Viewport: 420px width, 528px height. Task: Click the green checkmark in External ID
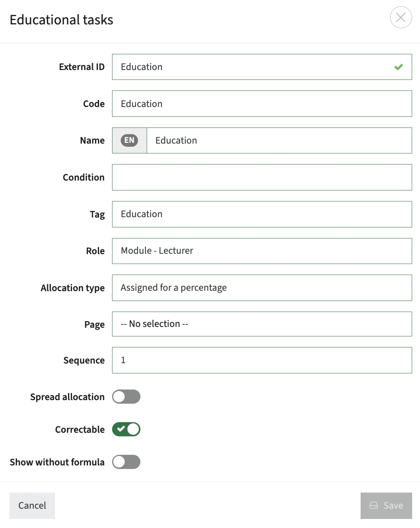398,67
